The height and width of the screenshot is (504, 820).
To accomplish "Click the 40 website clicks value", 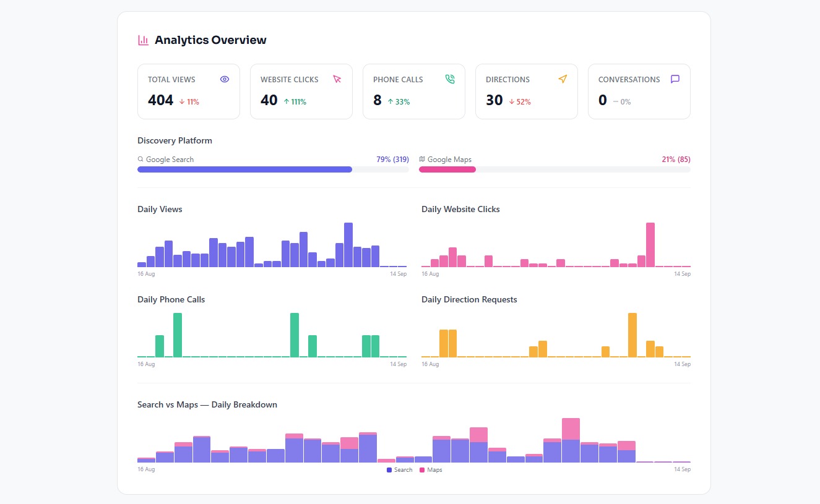I will point(269,100).
